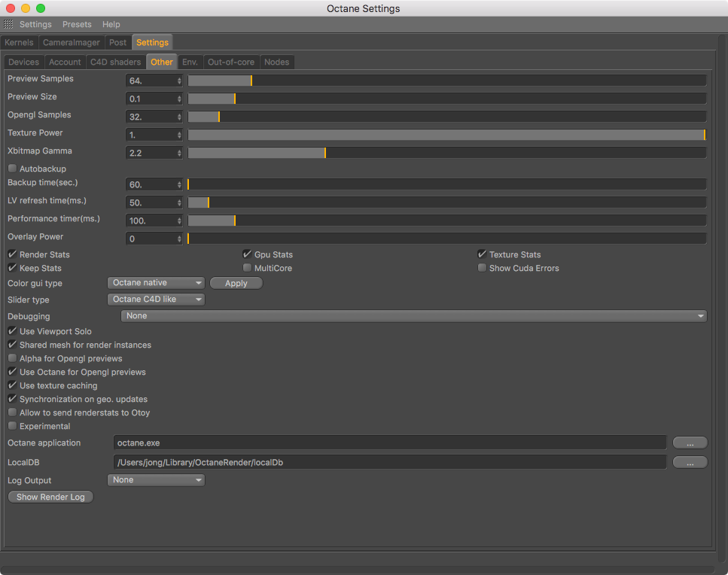Select the top-level Settings tab

coord(152,42)
